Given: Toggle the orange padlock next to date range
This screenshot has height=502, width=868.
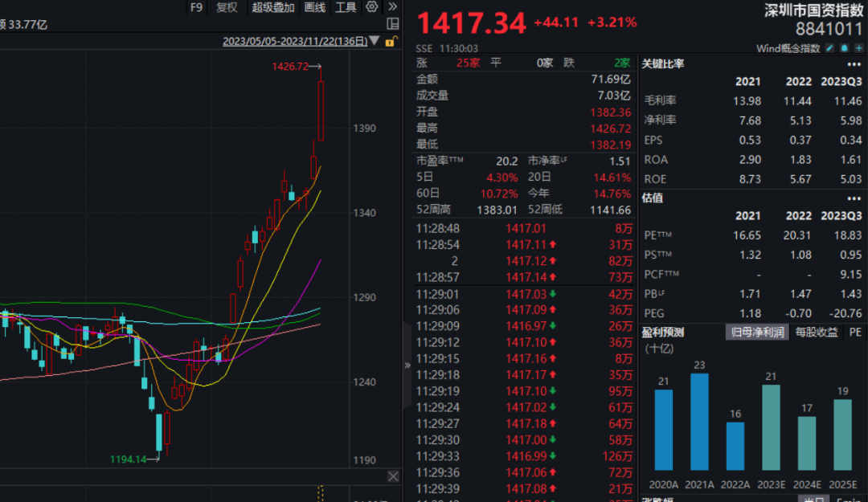Looking at the screenshot, I should [391, 41].
